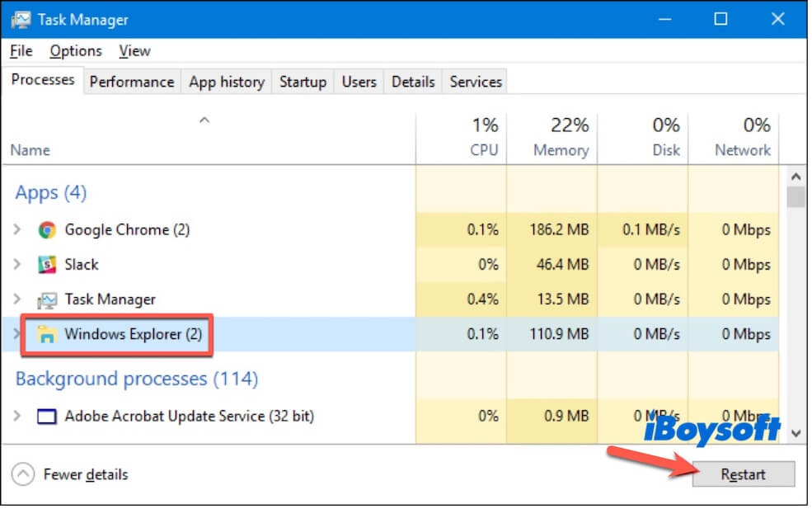Click the Adobe Acrobat Update Service icon
812x509 pixels.
47,417
